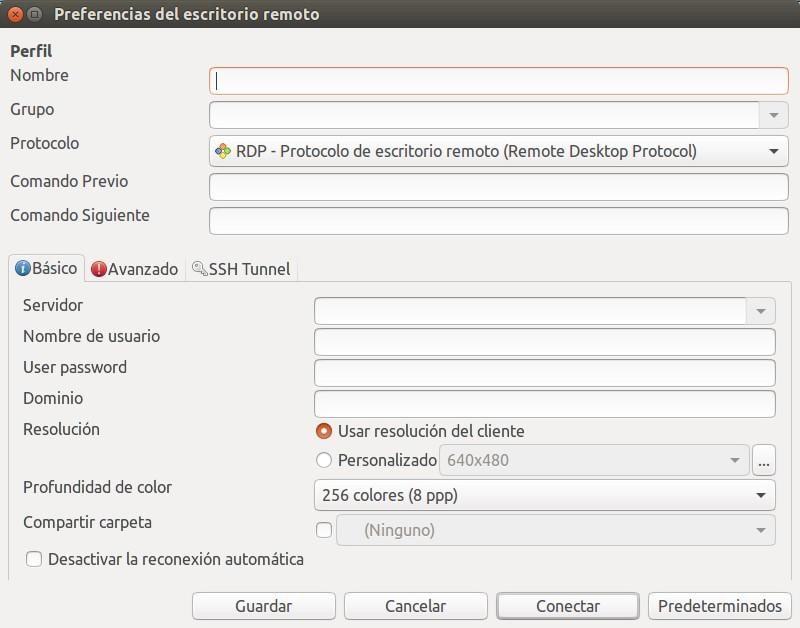Focus the Nombre de usuario text field
This screenshot has height=628, width=800.
(544, 342)
